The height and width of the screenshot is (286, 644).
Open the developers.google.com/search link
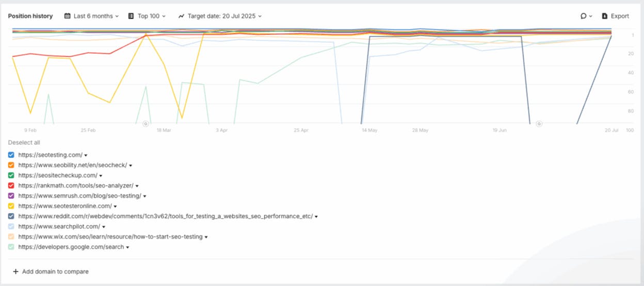(x=71, y=247)
